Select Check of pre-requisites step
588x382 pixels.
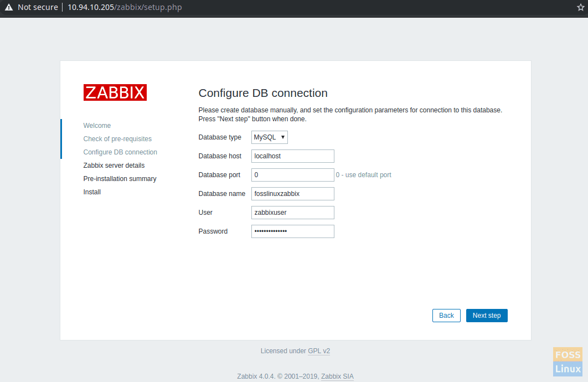pos(117,139)
